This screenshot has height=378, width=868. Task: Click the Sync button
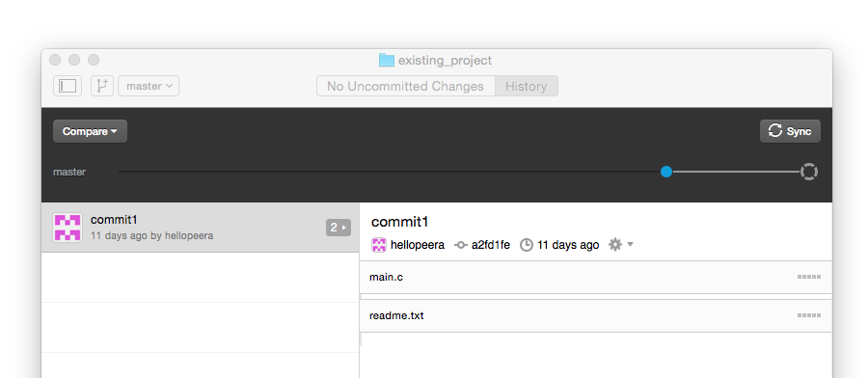(x=790, y=131)
